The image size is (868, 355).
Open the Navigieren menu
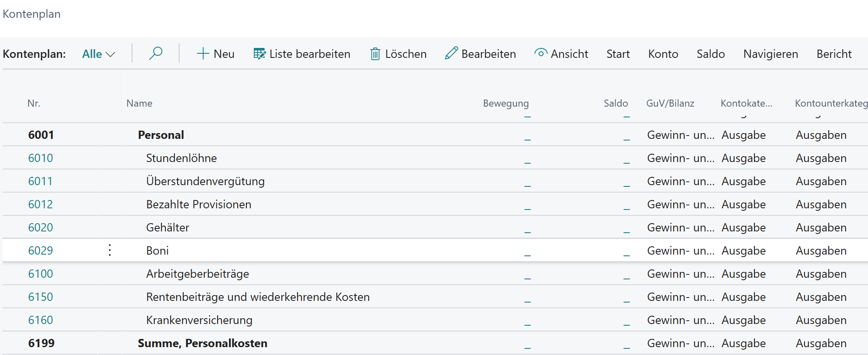pyautogui.click(x=770, y=54)
